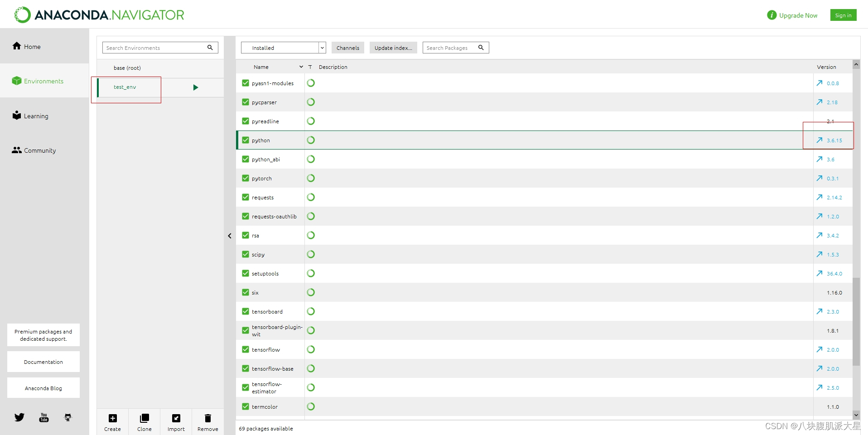The image size is (868, 435).
Task: Click the Name column sort arrow
Action: tap(301, 67)
